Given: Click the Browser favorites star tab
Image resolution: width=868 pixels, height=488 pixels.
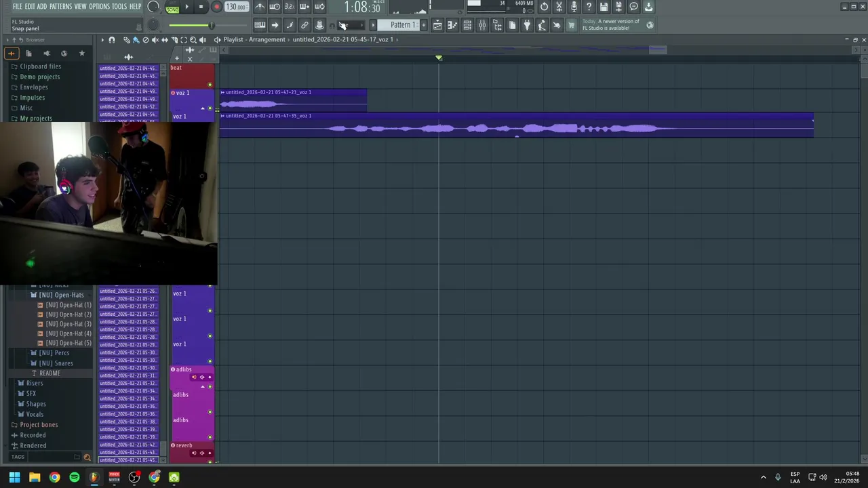Looking at the screenshot, I should point(81,54).
